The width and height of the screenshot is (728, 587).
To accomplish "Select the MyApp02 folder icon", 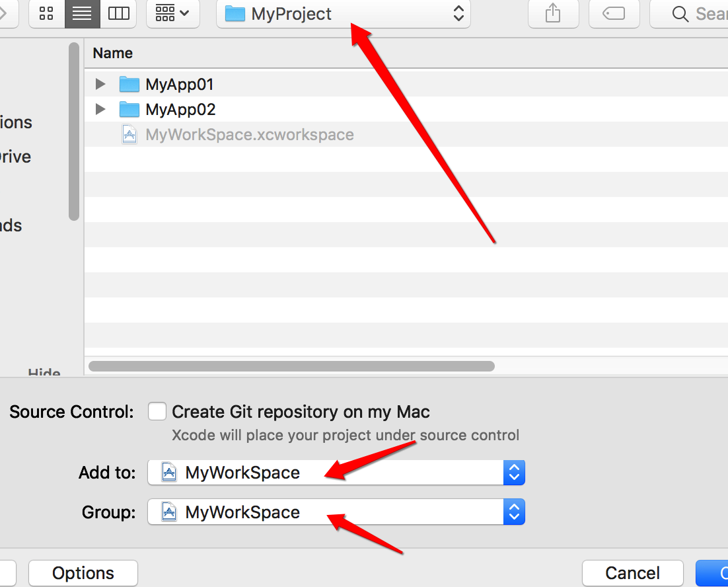I will [x=129, y=109].
